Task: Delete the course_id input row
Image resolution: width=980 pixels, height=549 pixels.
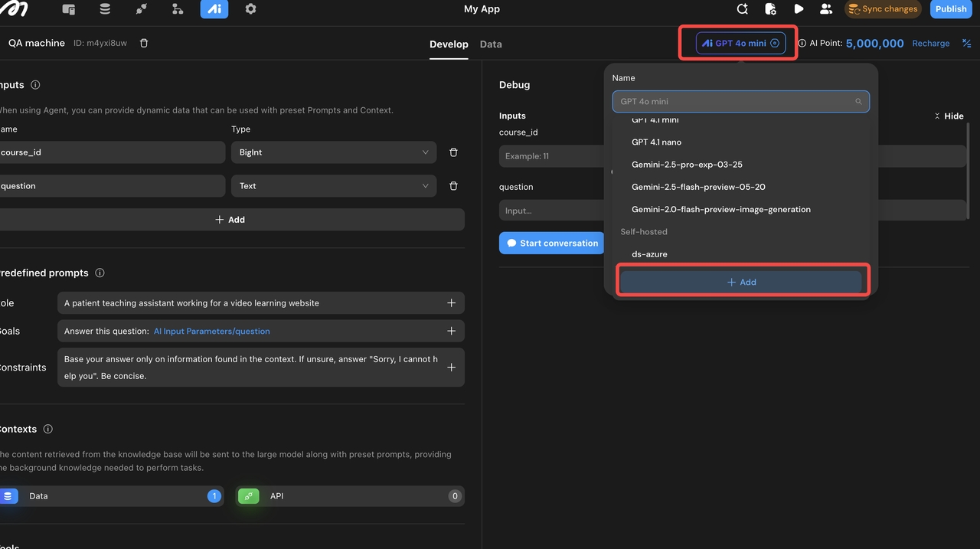Action: pos(453,152)
